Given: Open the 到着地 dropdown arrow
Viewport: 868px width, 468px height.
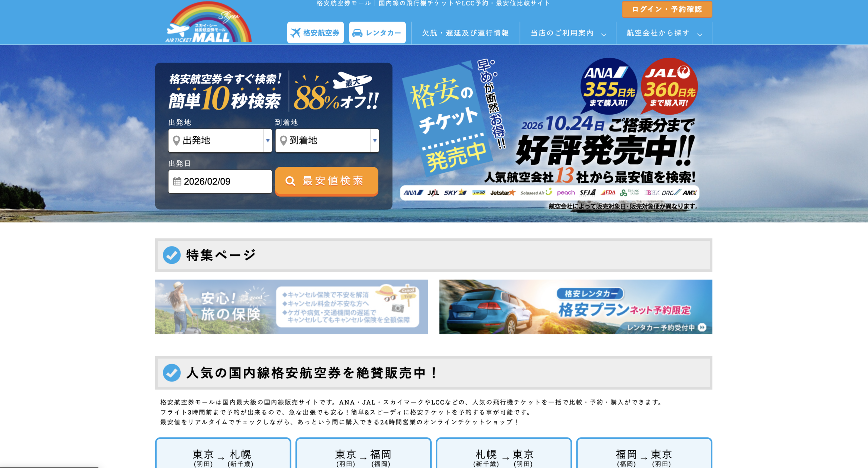Looking at the screenshot, I should pyautogui.click(x=375, y=140).
